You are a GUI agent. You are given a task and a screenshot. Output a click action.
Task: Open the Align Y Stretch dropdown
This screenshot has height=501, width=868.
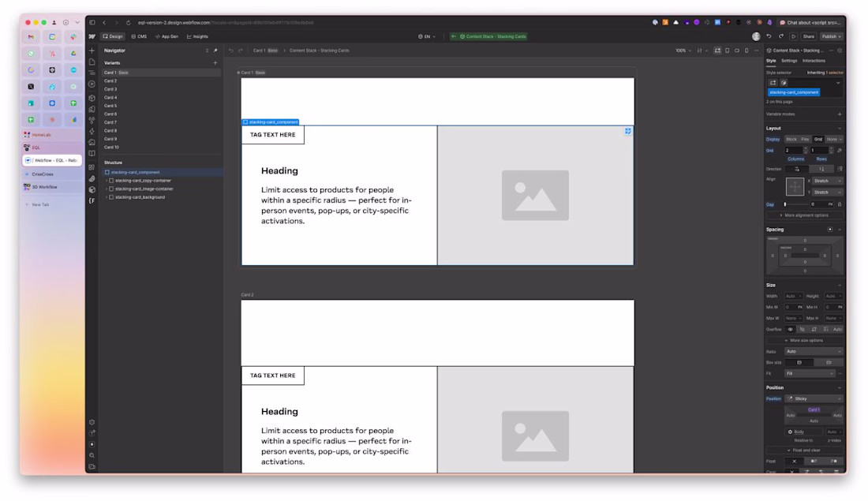[828, 192]
